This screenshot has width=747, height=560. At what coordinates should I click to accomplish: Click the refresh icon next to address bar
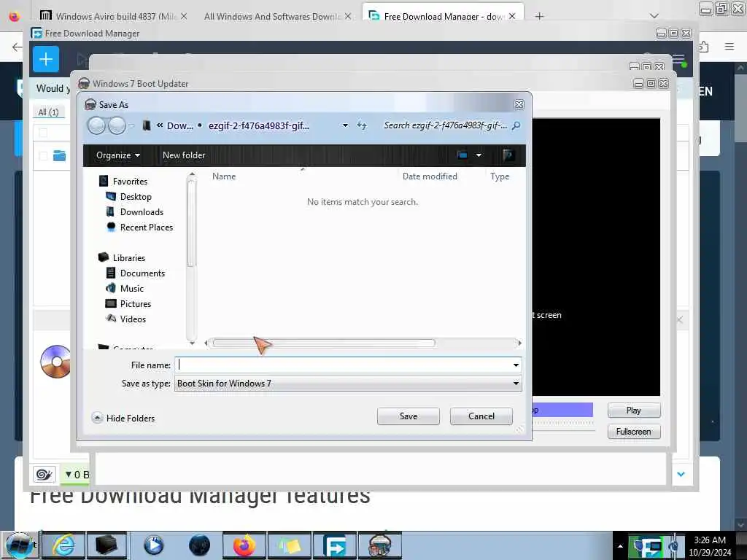(x=362, y=125)
